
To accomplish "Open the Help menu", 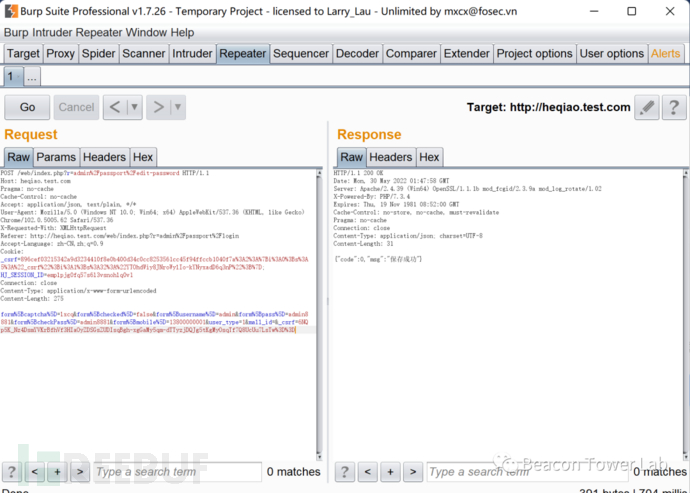I will (x=183, y=33).
